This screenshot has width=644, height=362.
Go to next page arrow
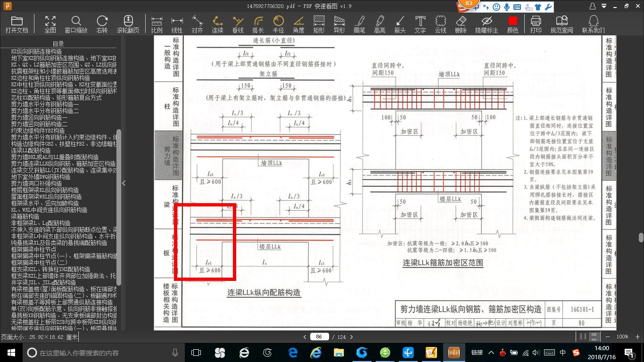click(x=351, y=337)
